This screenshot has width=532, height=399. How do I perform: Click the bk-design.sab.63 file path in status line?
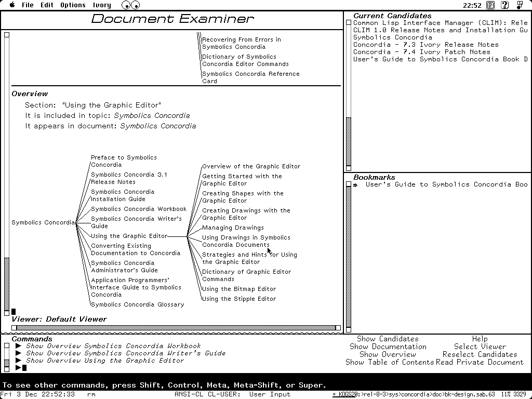click(414, 395)
